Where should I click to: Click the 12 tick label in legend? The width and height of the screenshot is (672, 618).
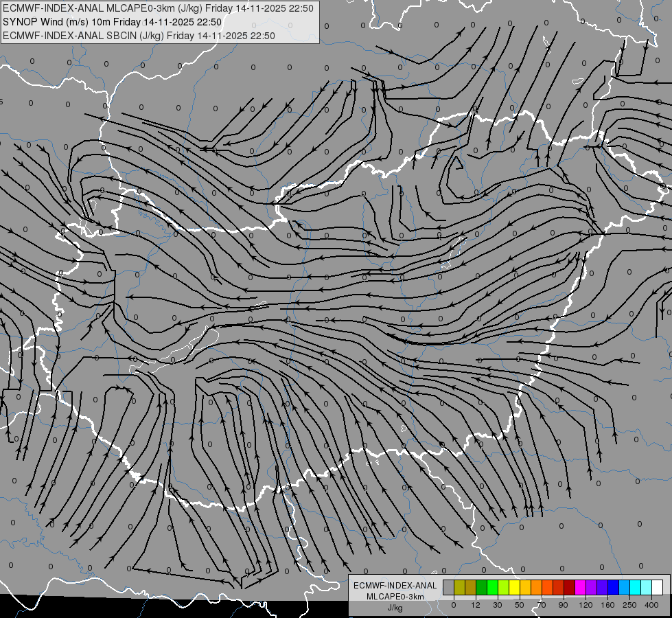pyautogui.click(x=476, y=605)
